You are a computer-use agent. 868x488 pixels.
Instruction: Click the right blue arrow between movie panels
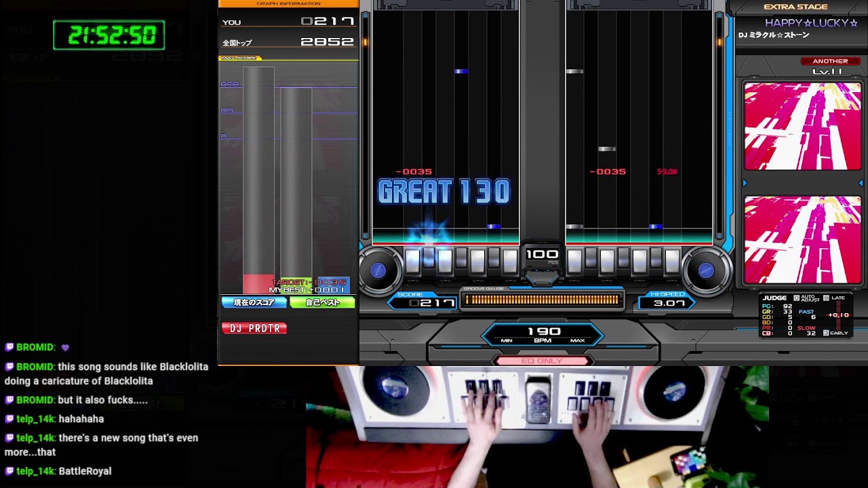point(861,183)
